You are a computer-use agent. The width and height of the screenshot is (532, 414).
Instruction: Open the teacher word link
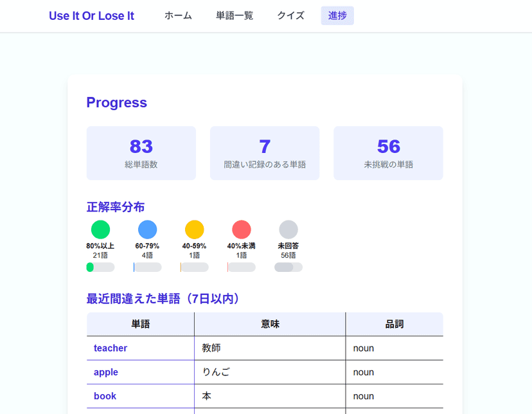111,348
